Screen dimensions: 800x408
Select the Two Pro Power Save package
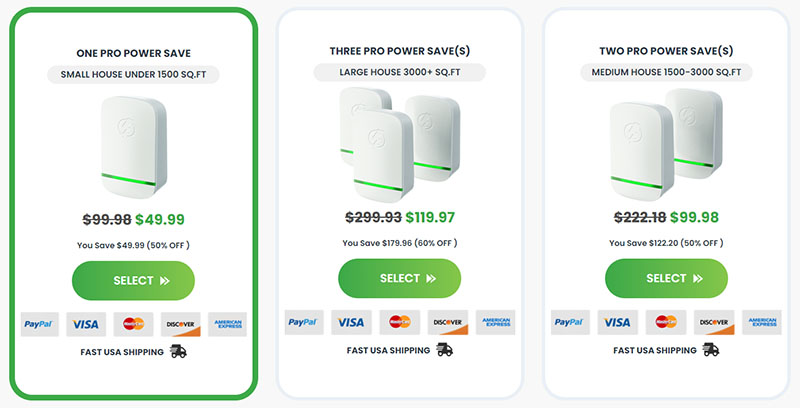pyautogui.click(x=666, y=278)
